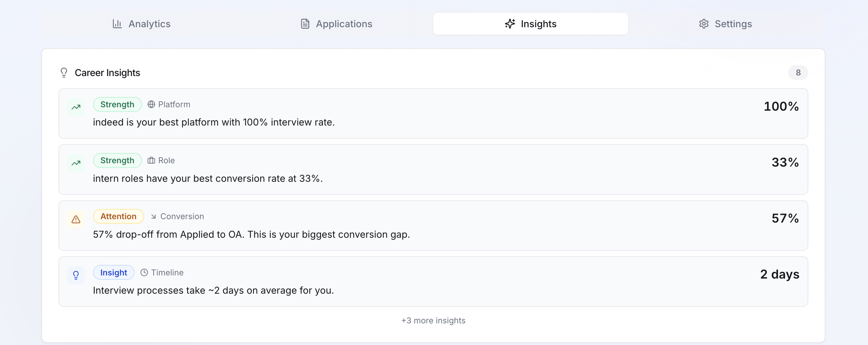Select the Insights tab
Image resolution: width=868 pixels, height=345 pixels.
coord(531,24)
